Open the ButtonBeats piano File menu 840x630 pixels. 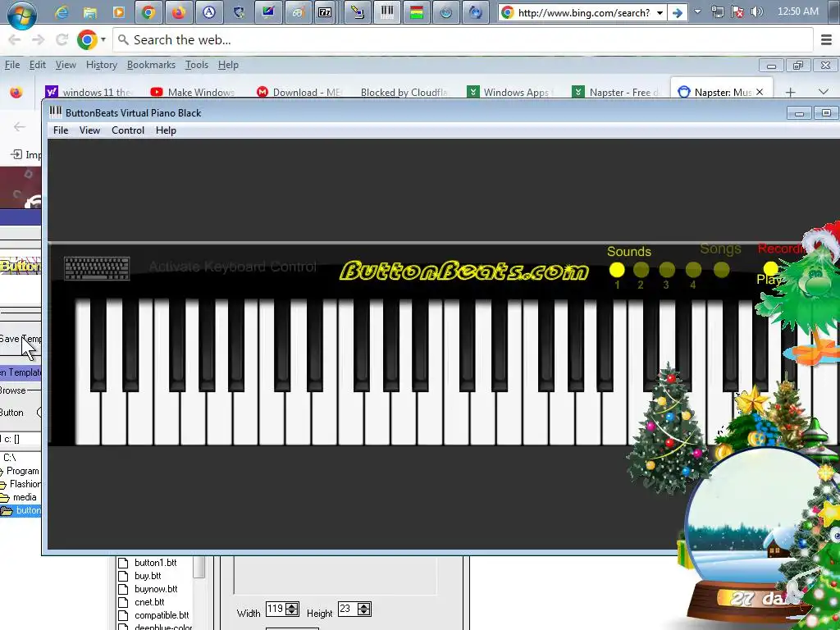coord(61,130)
